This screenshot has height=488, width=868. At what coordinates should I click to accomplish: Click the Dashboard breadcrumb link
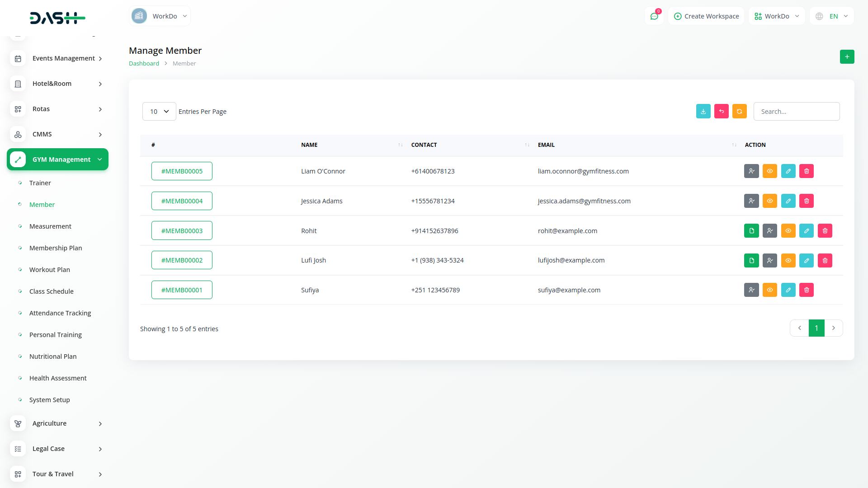144,64
